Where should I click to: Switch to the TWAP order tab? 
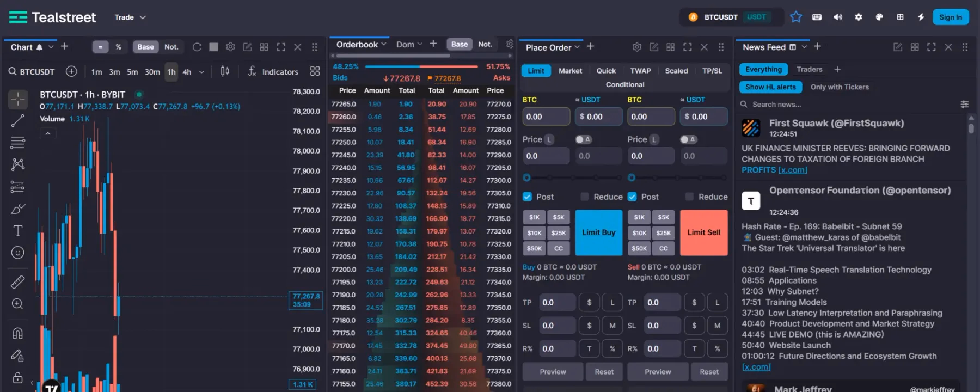click(640, 71)
